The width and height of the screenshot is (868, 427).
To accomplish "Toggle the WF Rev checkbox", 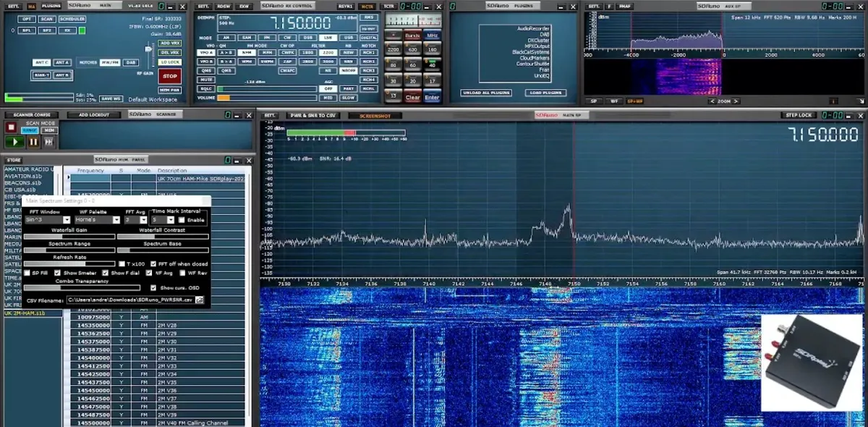I will [182, 273].
